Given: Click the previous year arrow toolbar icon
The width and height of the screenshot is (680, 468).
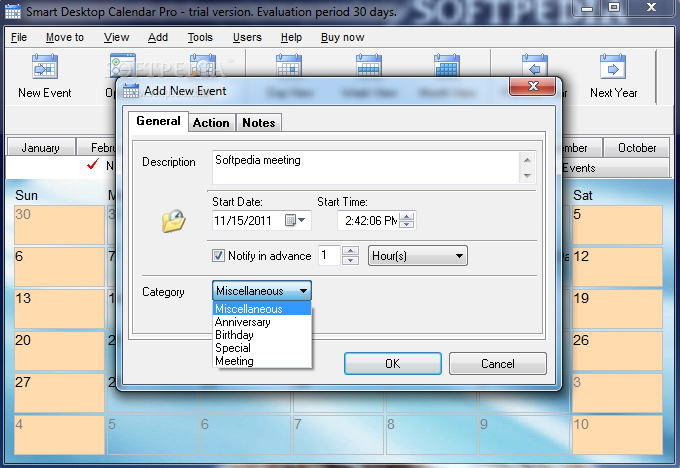Looking at the screenshot, I should pyautogui.click(x=535, y=65).
